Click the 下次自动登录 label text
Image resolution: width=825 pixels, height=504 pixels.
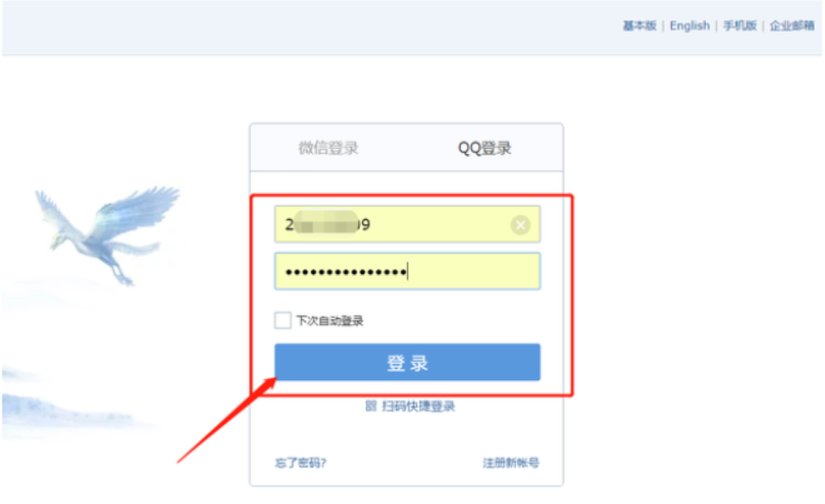click(330, 321)
